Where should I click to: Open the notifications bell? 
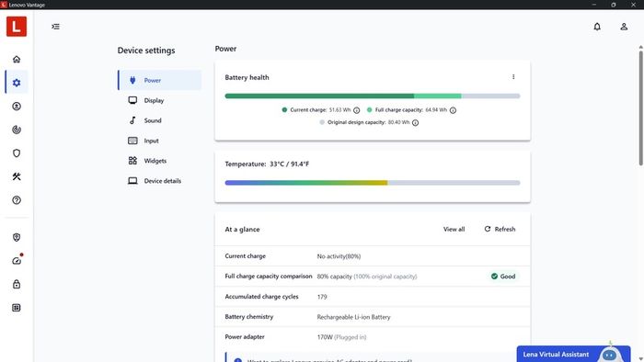tap(597, 27)
